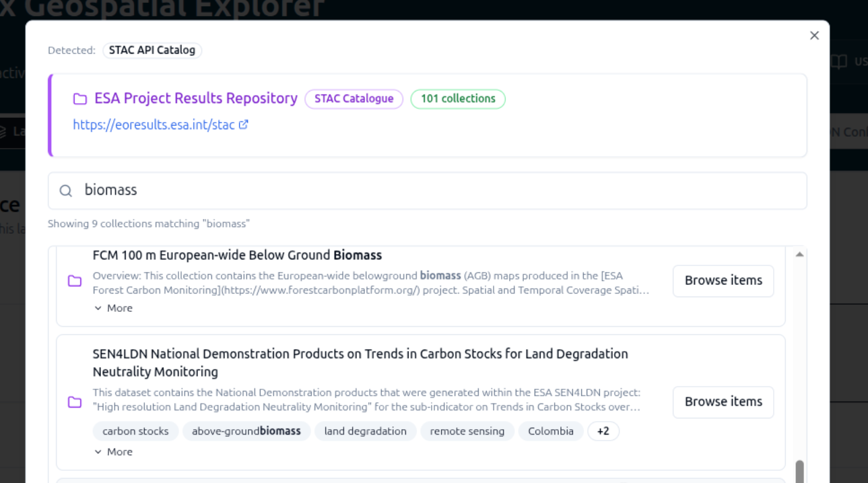Open SEN4LDN National Demonstration Products title
The image size is (868, 483).
[360, 363]
